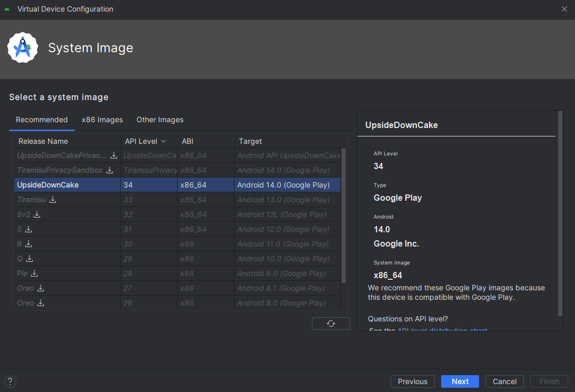Click the Android API UpsideDownCake target cell

(288, 155)
